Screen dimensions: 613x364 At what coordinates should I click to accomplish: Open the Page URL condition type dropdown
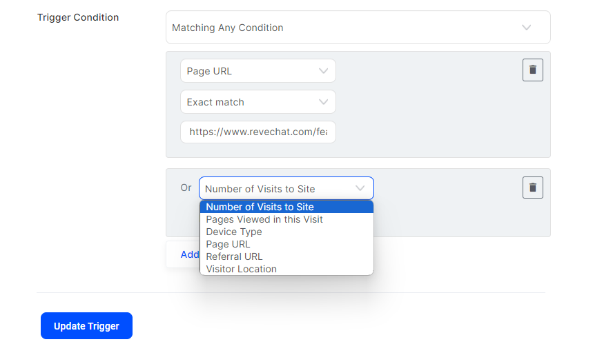(257, 71)
